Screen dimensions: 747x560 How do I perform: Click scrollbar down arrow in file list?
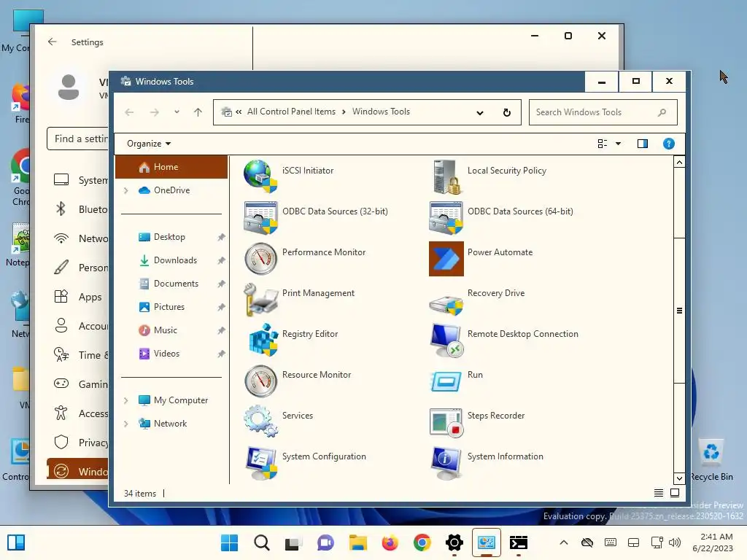pyautogui.click(x=679, y=478)
